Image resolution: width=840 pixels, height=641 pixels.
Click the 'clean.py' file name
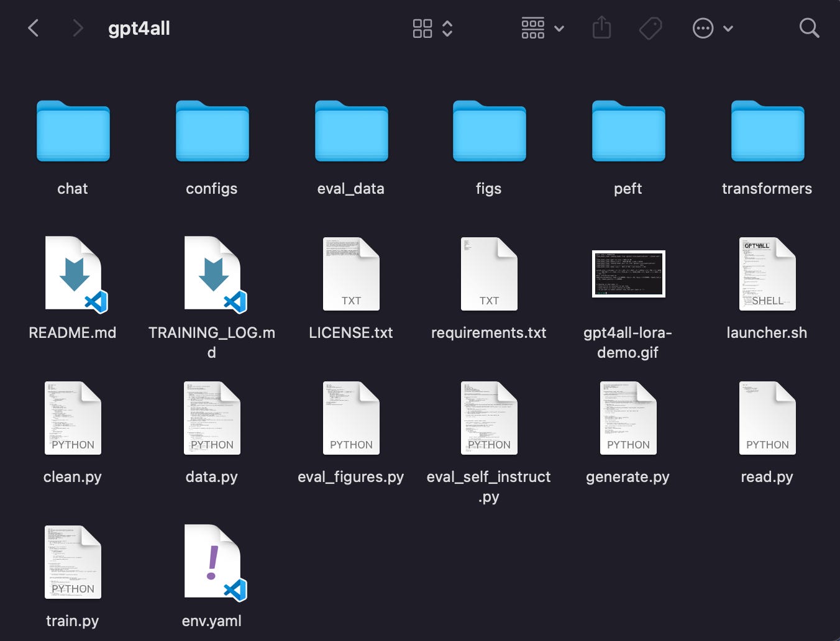[x=73, y=477]
